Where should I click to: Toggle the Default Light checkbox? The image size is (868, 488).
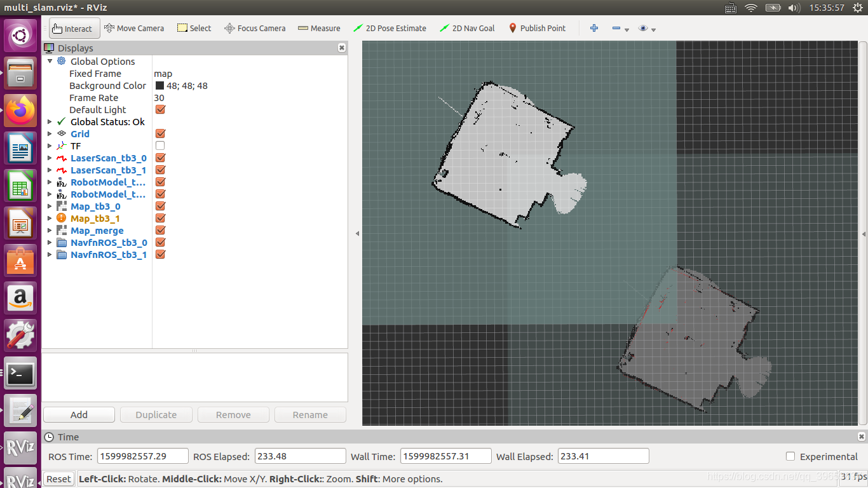click(160, 109)
